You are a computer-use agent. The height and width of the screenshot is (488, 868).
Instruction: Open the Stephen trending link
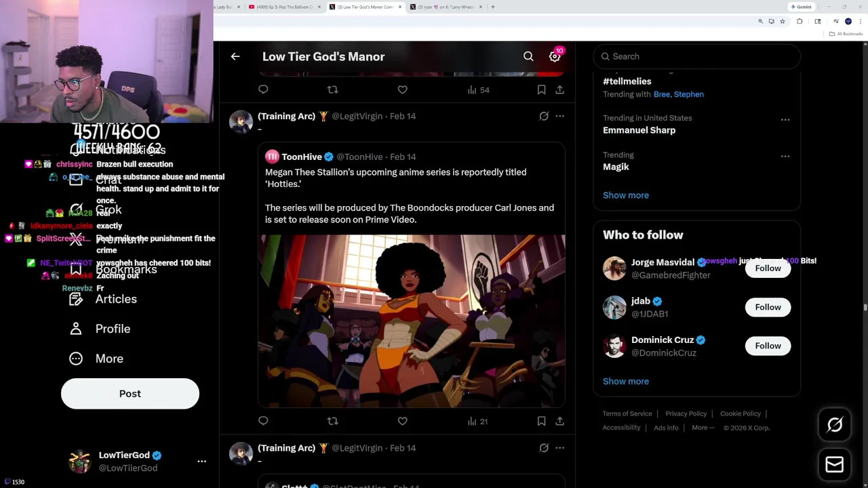689,94
